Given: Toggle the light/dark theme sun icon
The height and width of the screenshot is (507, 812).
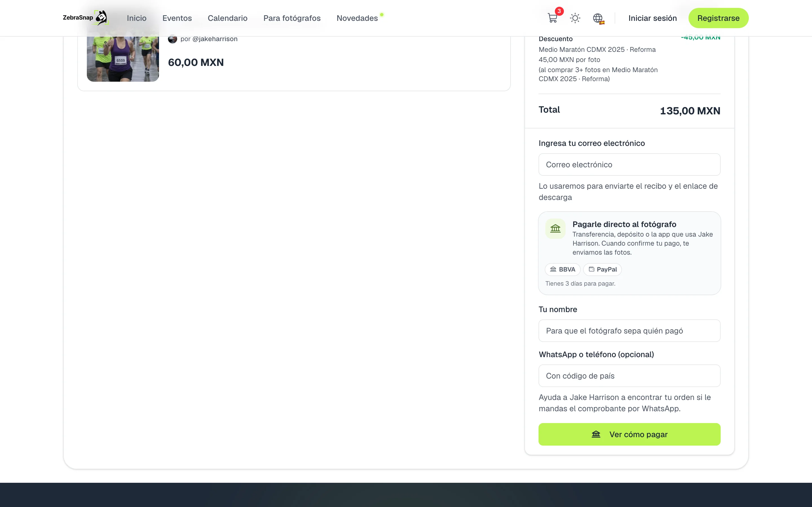Looking at the screenshot, I should click(x=575, y=18).
